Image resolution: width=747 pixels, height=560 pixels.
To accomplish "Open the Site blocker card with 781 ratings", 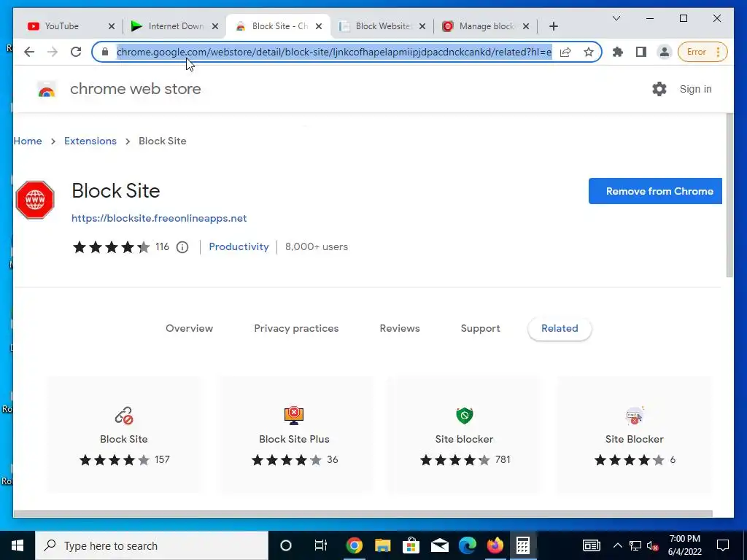I will pyautogui.click(x=464, y=435).
